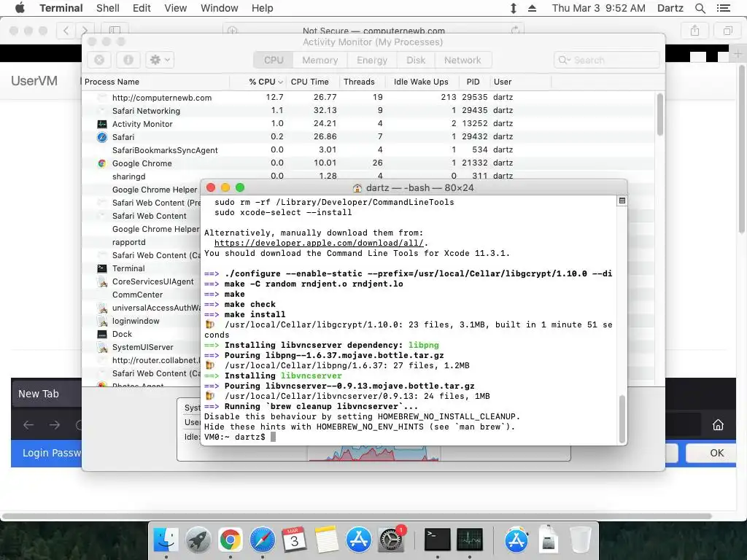Open Safari compass icon in Dock
747x560 pixels.
point(263,540)
